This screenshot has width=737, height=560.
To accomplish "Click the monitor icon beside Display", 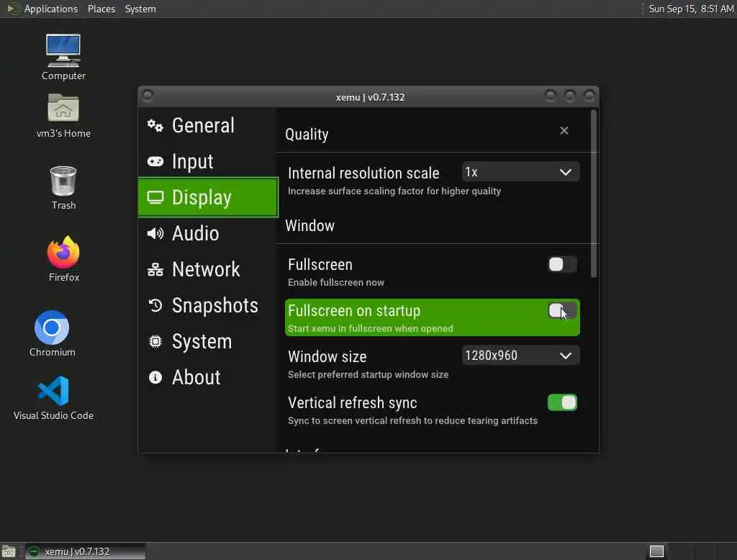I will (155, 197).
